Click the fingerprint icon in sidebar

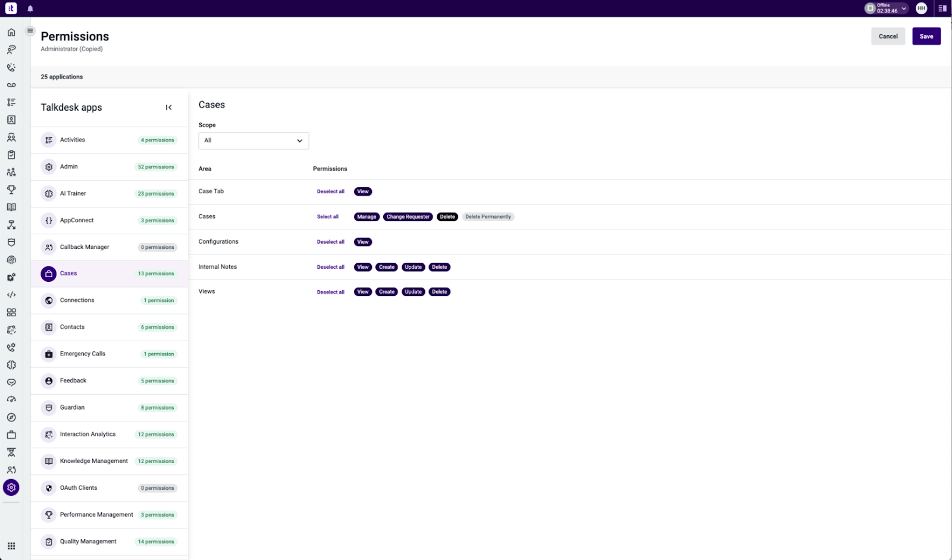11,260
